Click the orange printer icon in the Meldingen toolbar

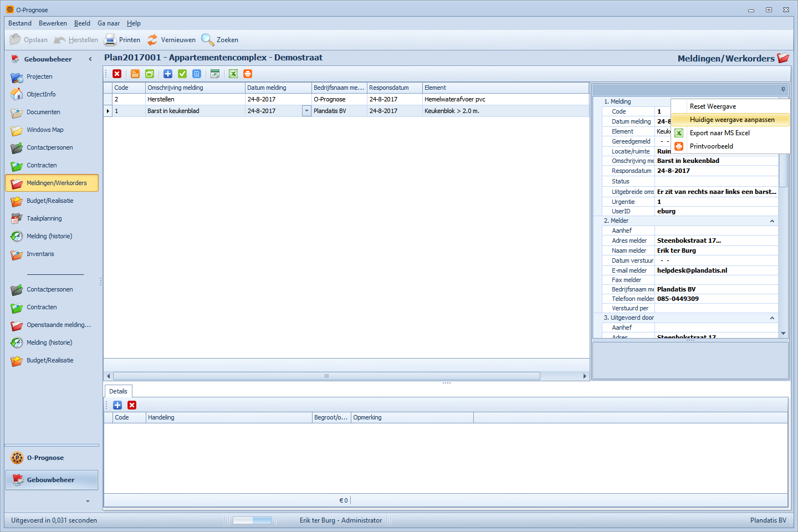pos(248,74)
